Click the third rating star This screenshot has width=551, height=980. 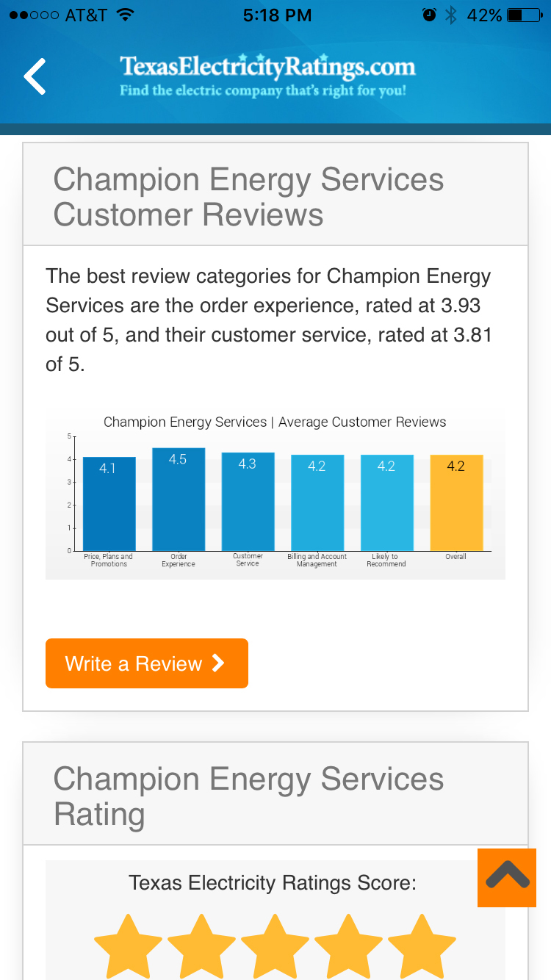(x=275, y=948)
